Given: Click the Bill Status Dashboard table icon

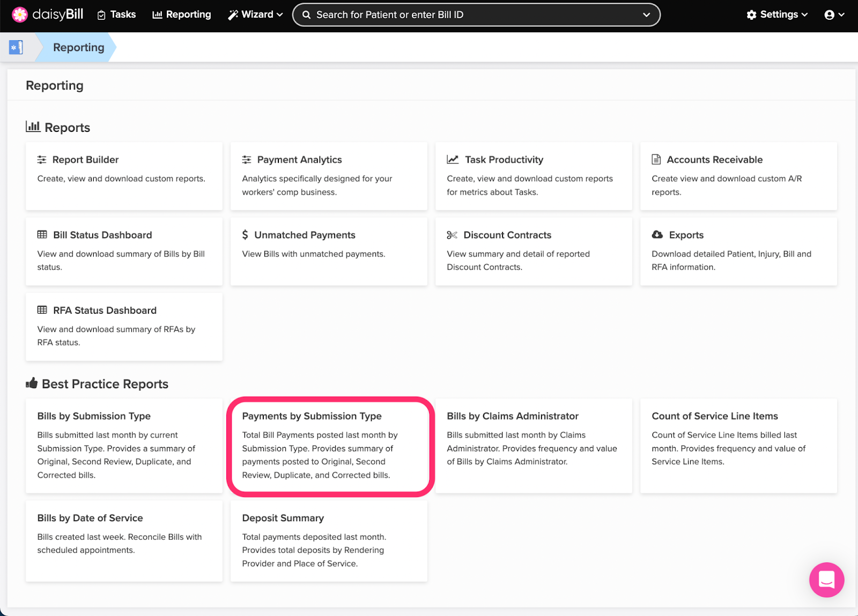Looking at the screenshot, I should (x=42, y=235).
